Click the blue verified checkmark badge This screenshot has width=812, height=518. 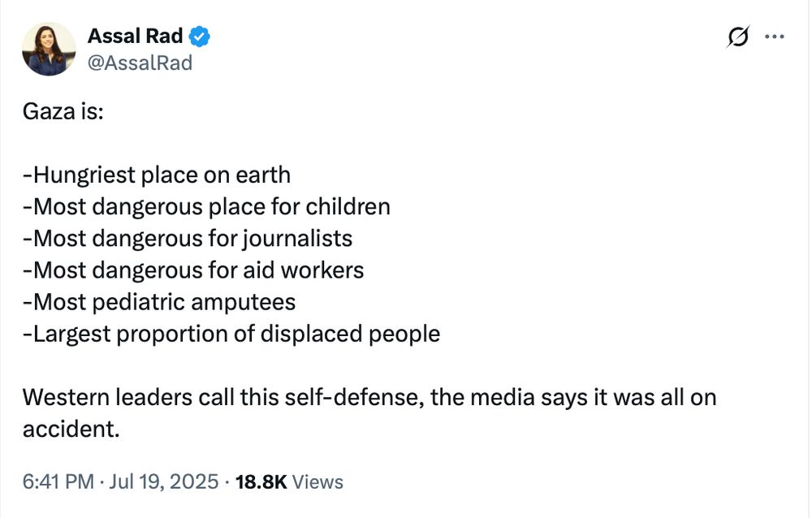(200, 37)
